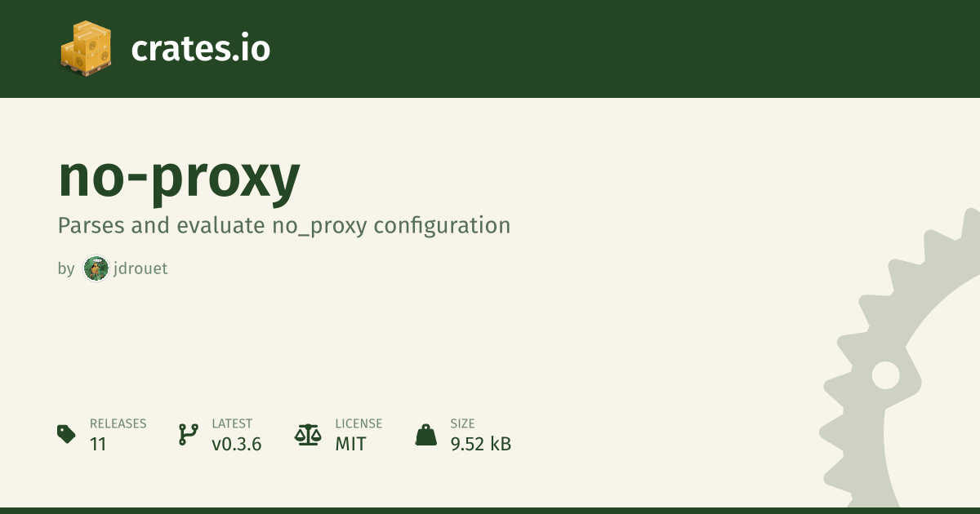Click the word "by" before the author

[66, 268]
